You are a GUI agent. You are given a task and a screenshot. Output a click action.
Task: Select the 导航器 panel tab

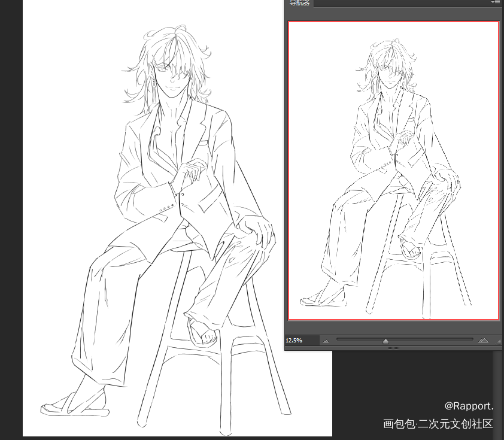(x=300, y=3)
